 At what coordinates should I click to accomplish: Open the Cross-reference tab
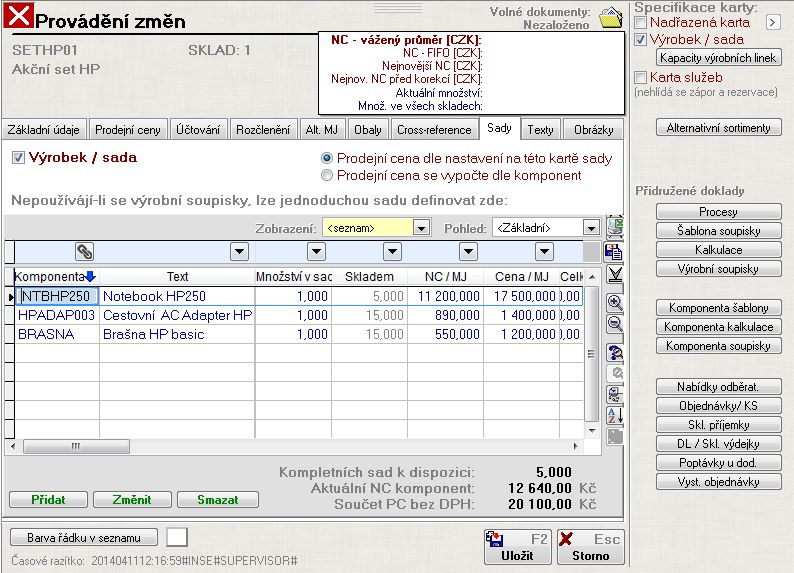pos(434,130)
